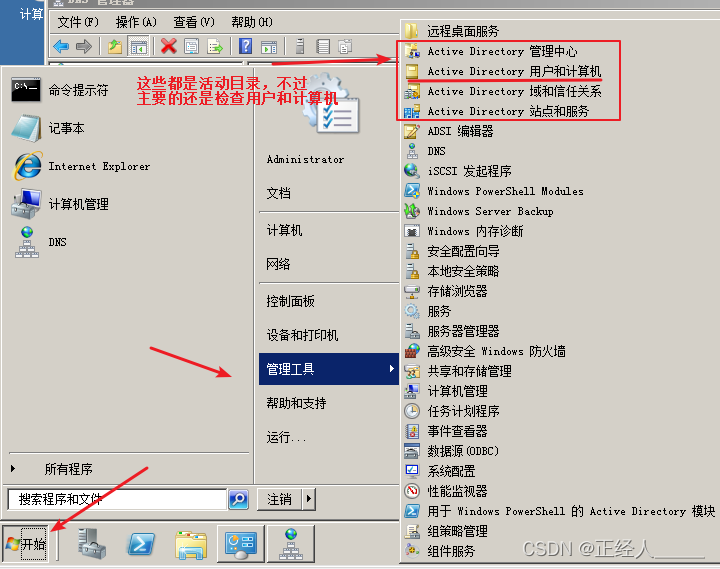The height and width of the screenshot is (569, 720).
Task: Open 网络 in start menu
Action: [278, 264]
